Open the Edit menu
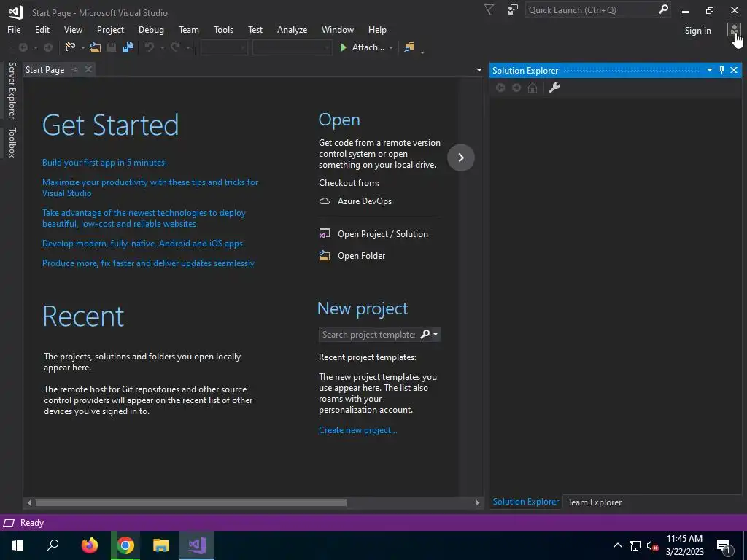The height and width of the screenshot is (560, 747). pyautogui.click(x=42, y=29)
